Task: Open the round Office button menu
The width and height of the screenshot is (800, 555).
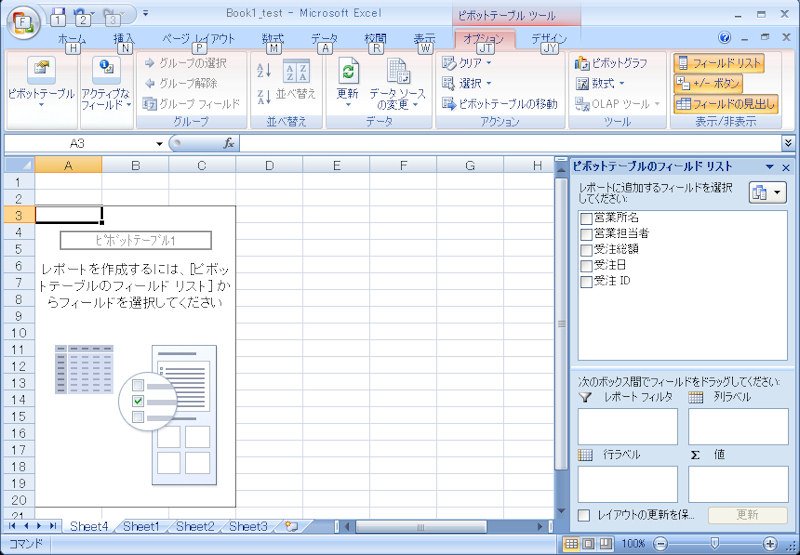Action: pyautogui.click(x=23, y=22)
